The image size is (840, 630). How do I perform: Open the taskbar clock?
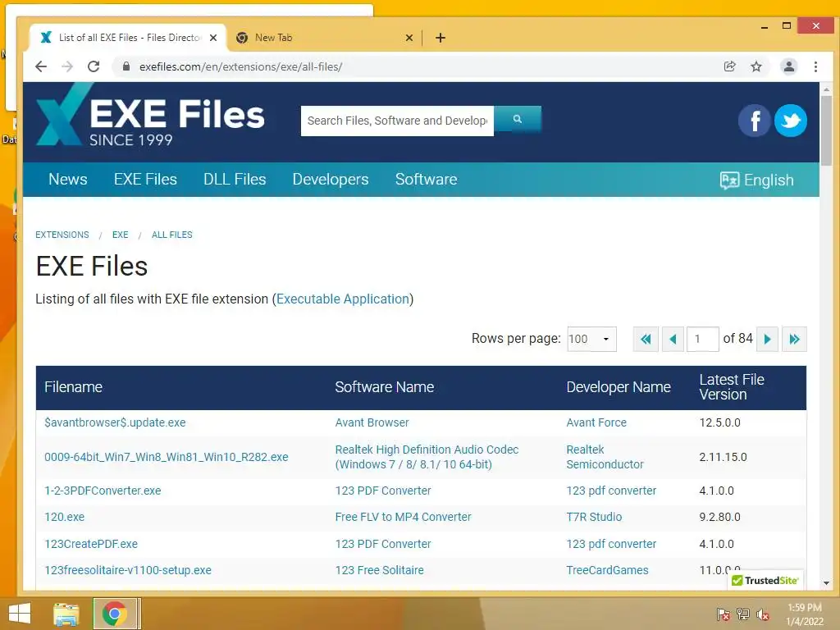point(805,614)
